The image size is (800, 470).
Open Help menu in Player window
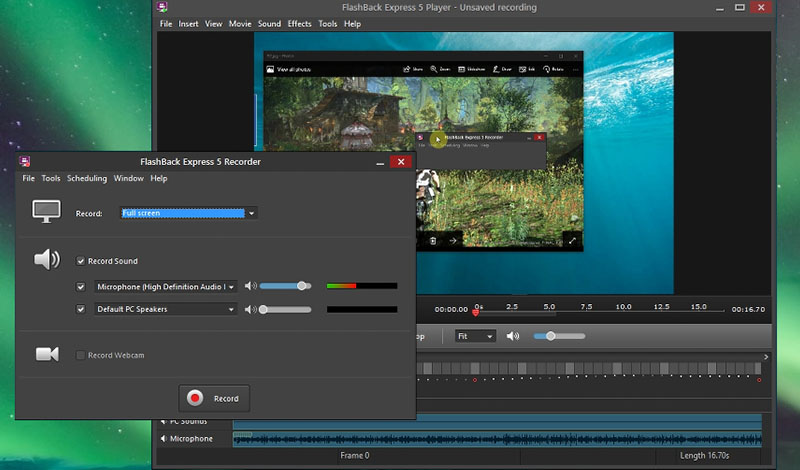pyautogui.click(x=352, y=23)
